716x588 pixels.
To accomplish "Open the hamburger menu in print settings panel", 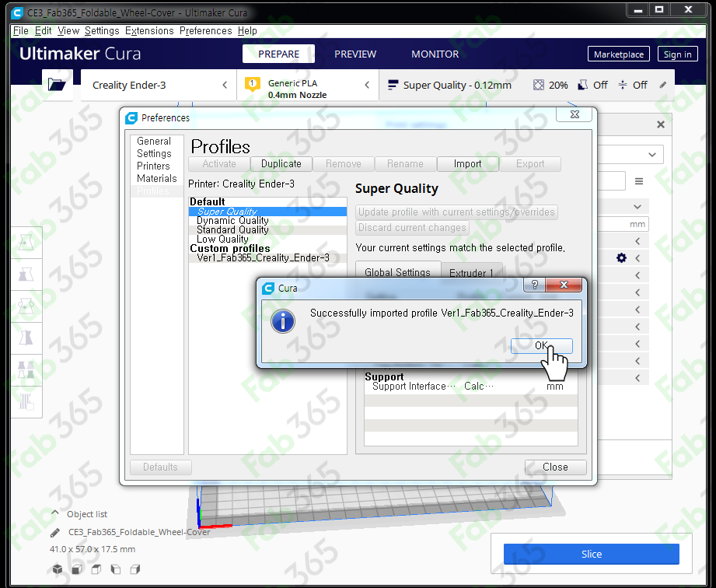I will 639,181.
